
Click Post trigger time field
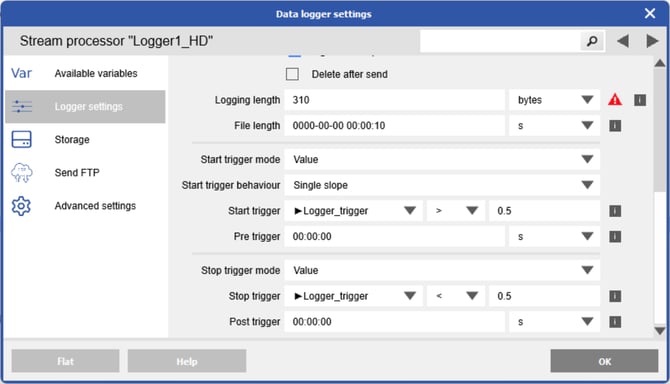tap(394, 322)
